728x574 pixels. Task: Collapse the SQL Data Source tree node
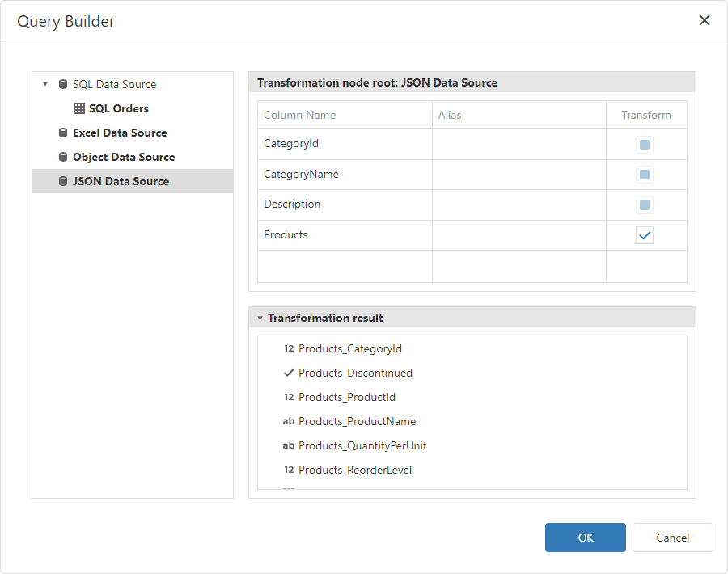[x=45, y=83]
